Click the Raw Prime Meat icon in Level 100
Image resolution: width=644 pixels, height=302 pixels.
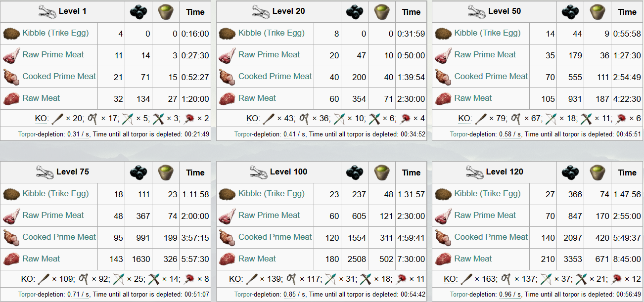(227, 216)
